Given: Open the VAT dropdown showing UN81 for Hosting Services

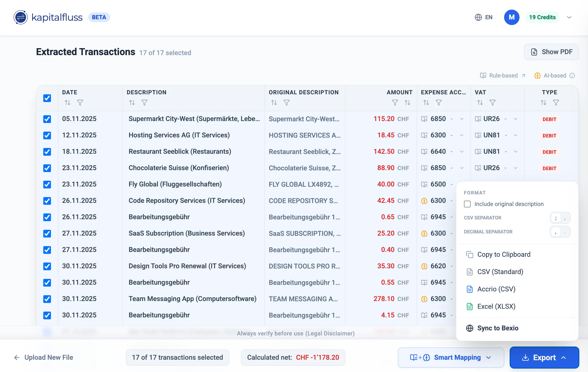Looking at the screenshot, I should pyautogui.click(x=516, y=135).
